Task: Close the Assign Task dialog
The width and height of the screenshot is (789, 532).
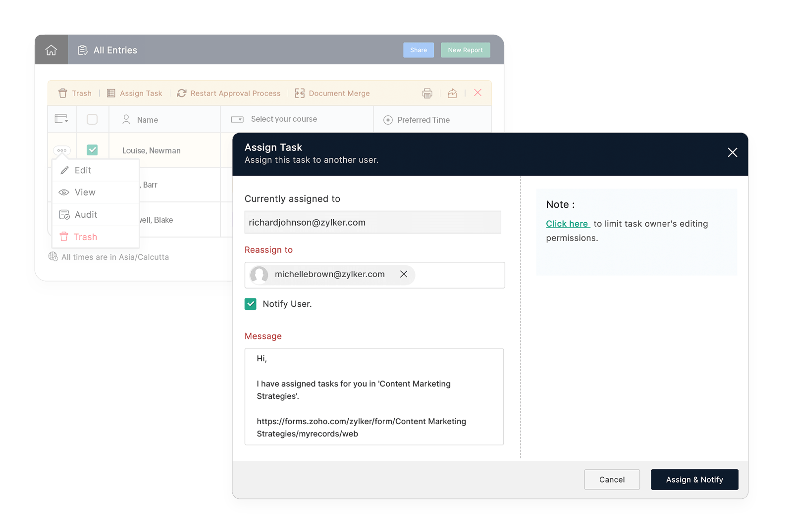Action: tap(733, 152)
